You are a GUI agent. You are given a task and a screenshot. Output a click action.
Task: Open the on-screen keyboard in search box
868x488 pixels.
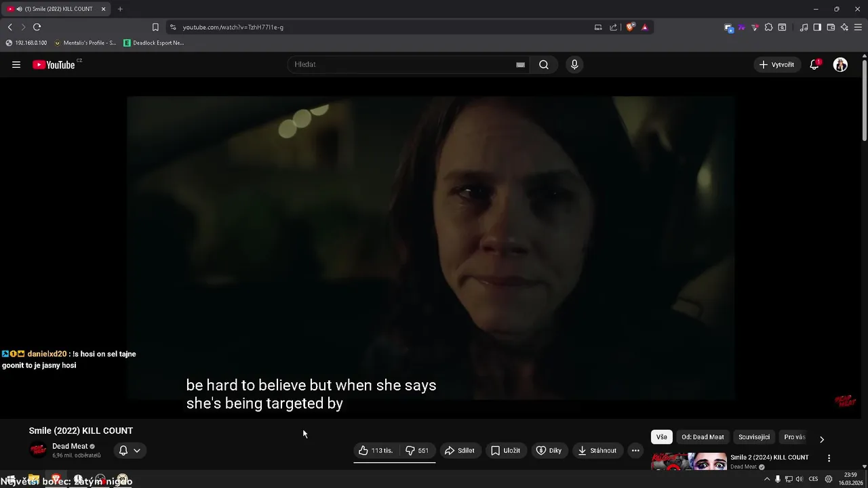[x=520, y=64]
